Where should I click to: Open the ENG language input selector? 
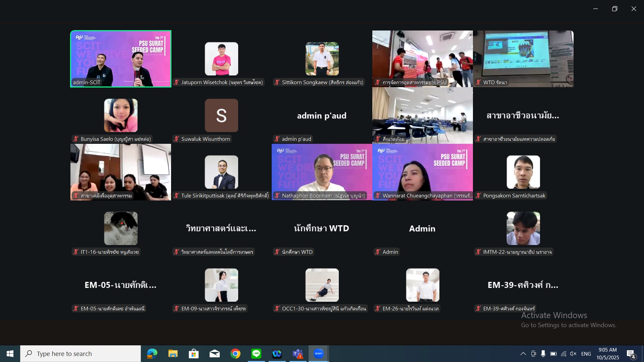pos(586,354)
